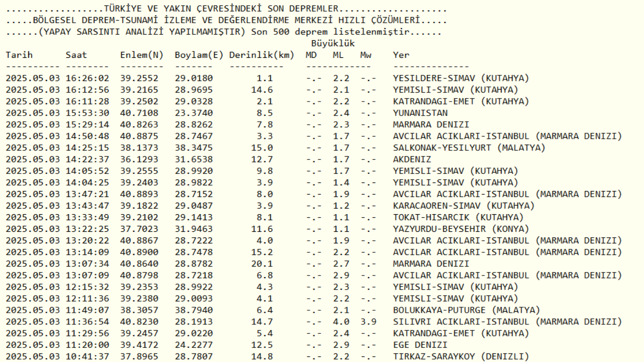Image resolution: width=644 pixels, height=362 pixels.
Task: Click the TIRKAZ-SARAYKOY (DENIZLI) location
Action: click(461, 356)
